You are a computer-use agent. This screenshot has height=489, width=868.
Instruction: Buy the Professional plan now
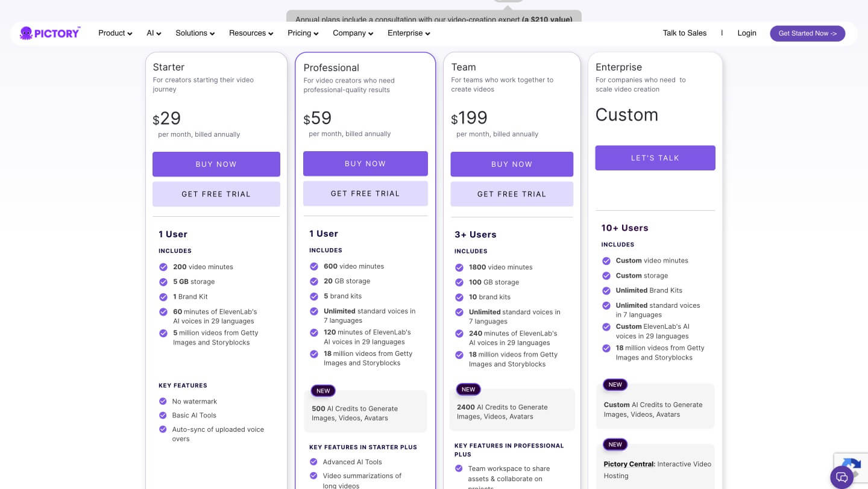365,164
